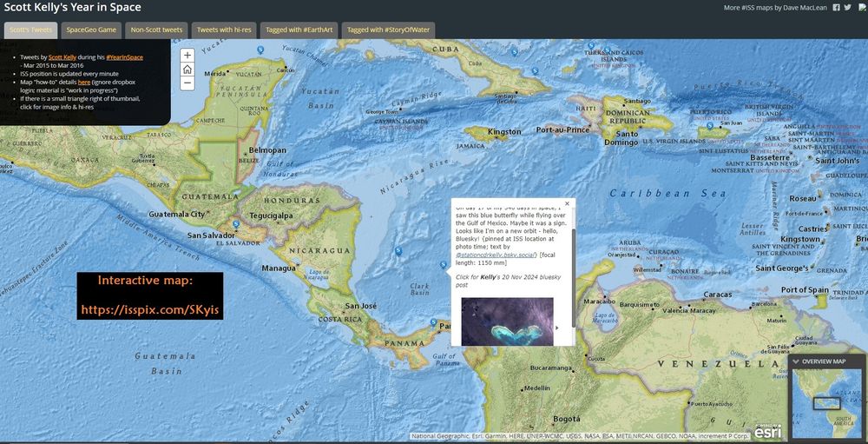This screenshot has height=444, width=868.
Task: Click the 'ISS position is updated every minute' text
Action: pos(69,74)
